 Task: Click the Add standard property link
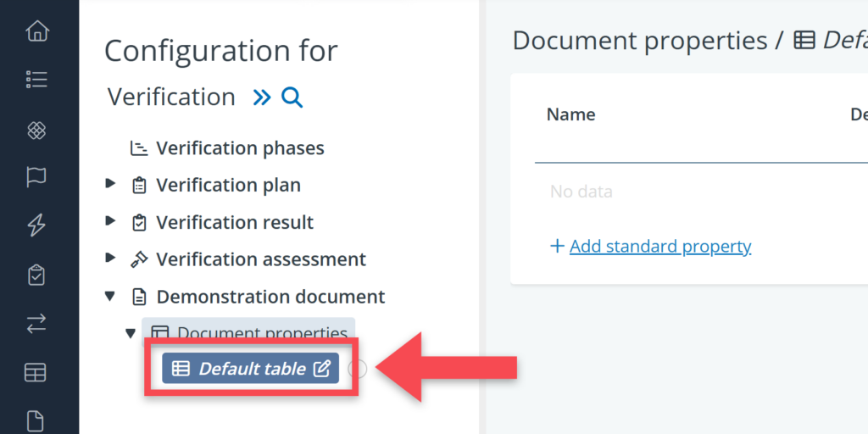pos(659,247)
